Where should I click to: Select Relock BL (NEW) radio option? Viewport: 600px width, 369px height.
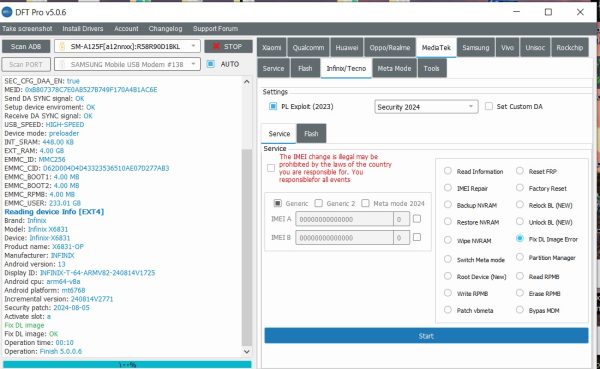(x=519, y=204)
